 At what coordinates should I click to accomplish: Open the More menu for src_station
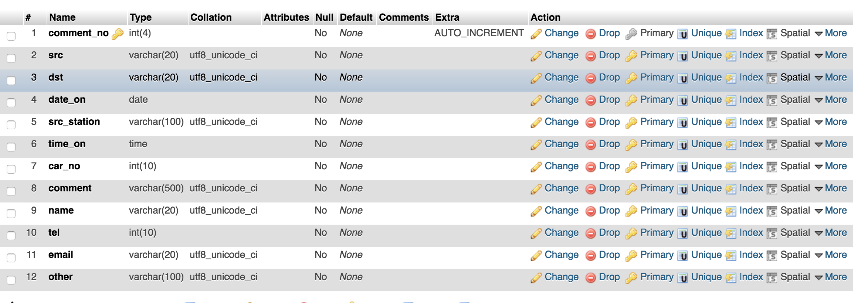click(831, 122)
